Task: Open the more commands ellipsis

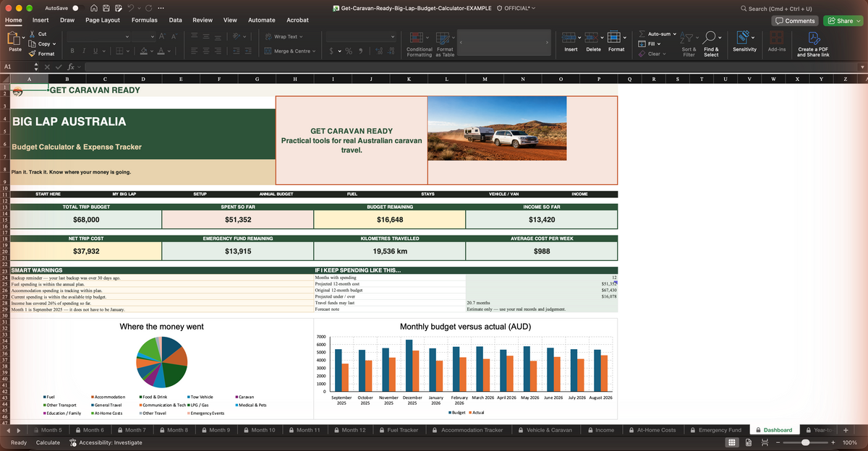Action: coord(161,8)
